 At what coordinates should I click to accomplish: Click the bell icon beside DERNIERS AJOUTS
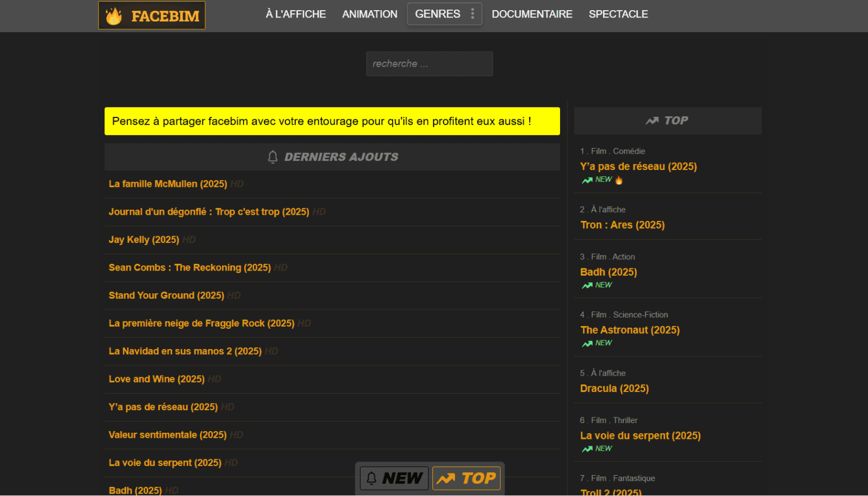coord(273,156)
